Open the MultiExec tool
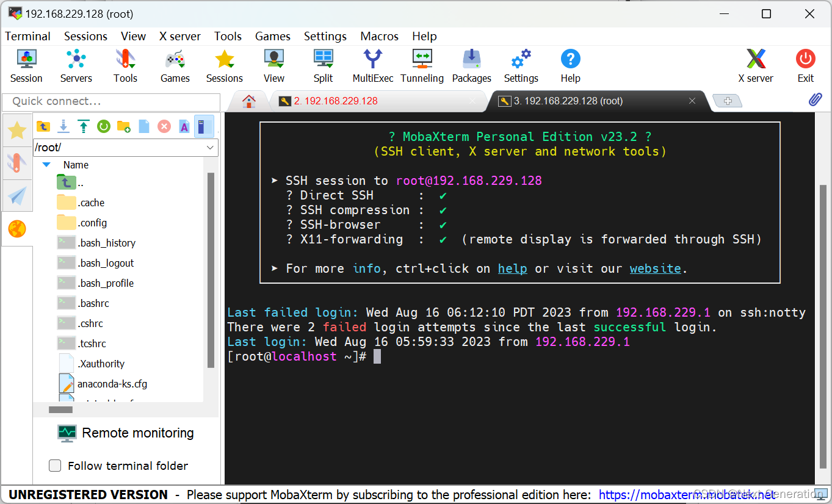Image resolution: width=832 pixels, height=504 pixels. pyautogui.click(x=373, y=64)
